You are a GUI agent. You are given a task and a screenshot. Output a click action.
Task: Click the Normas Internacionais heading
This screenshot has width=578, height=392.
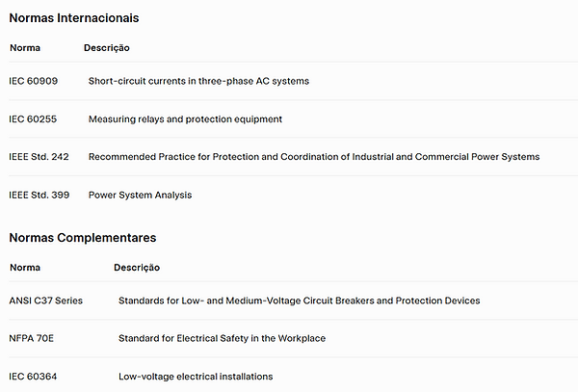click(x=74, y=18)
